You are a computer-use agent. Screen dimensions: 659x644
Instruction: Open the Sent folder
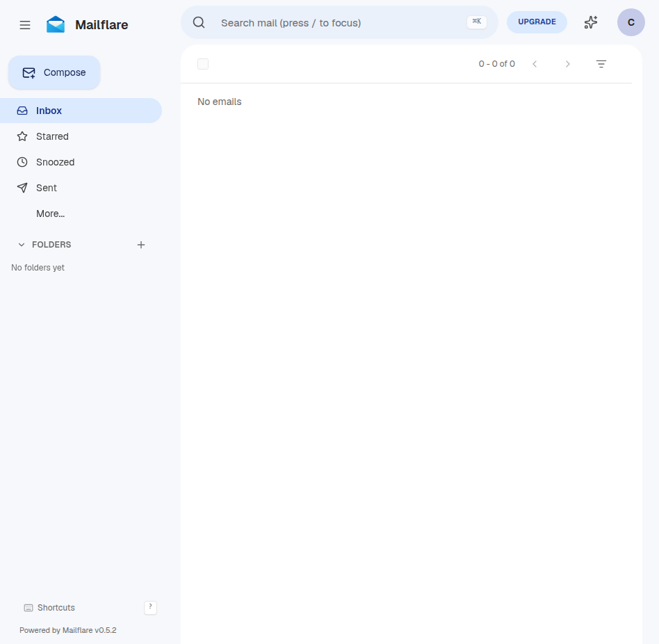tap(81, 188)
